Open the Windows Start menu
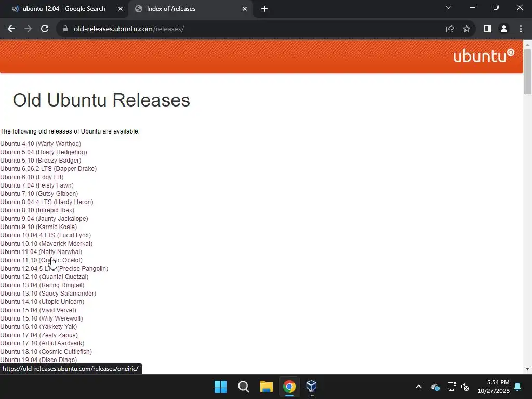The width and height of the screenshot is (532, 399). 220,387
